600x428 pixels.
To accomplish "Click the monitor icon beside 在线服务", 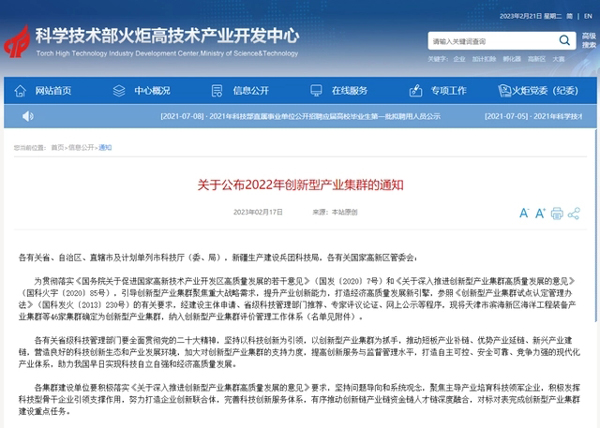I will 316,91.
